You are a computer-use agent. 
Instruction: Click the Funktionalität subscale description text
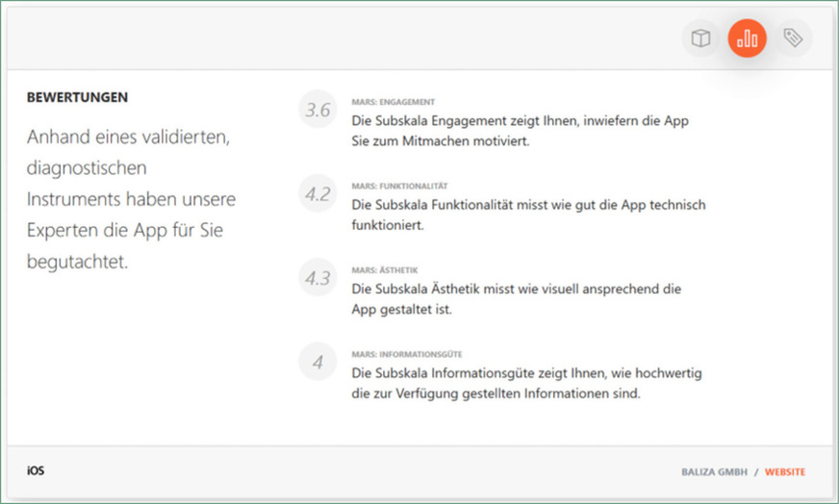528,215
